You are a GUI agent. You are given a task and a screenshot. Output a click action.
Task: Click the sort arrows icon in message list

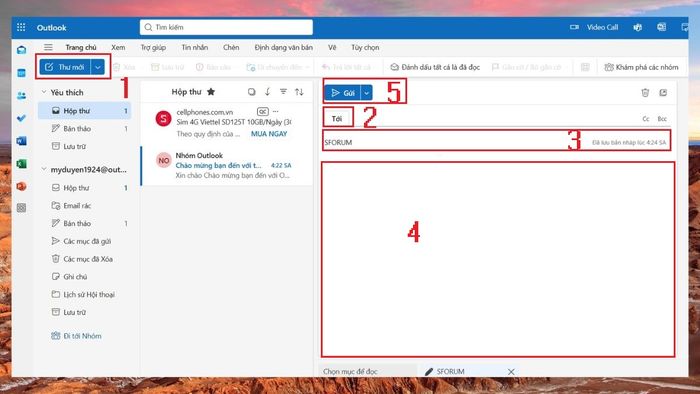[x=299, y=92]
